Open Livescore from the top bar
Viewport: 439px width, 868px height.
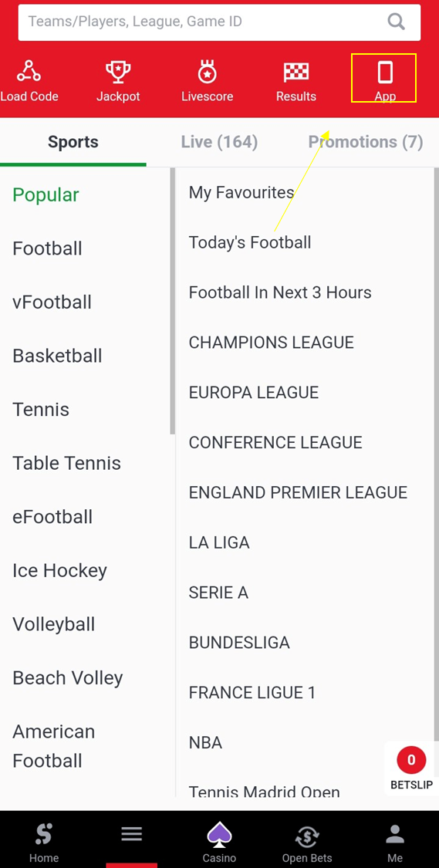tap(207, 72)
